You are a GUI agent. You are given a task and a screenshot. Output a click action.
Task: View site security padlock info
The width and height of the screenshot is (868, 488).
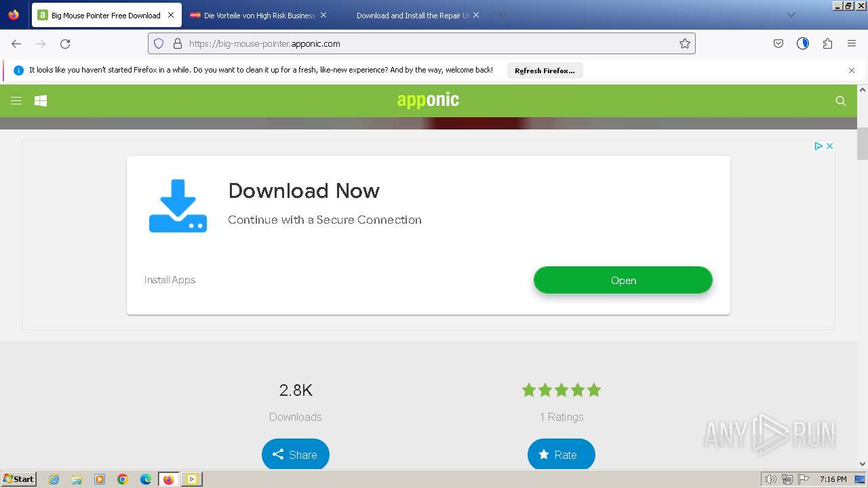pyautogui.click(x=178, y=43)
